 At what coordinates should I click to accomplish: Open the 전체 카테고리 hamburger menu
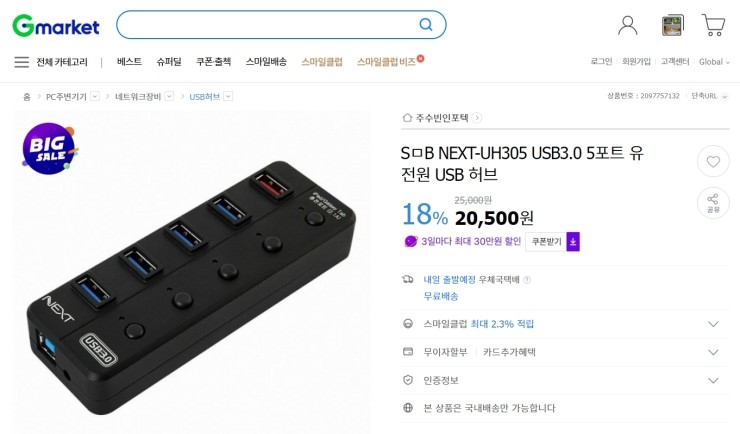22,62
